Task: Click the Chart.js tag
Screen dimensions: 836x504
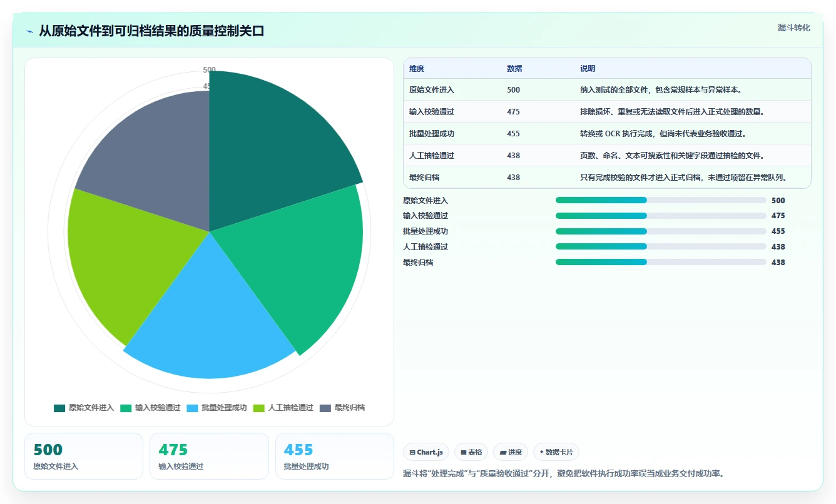Action: coord(426,452)
